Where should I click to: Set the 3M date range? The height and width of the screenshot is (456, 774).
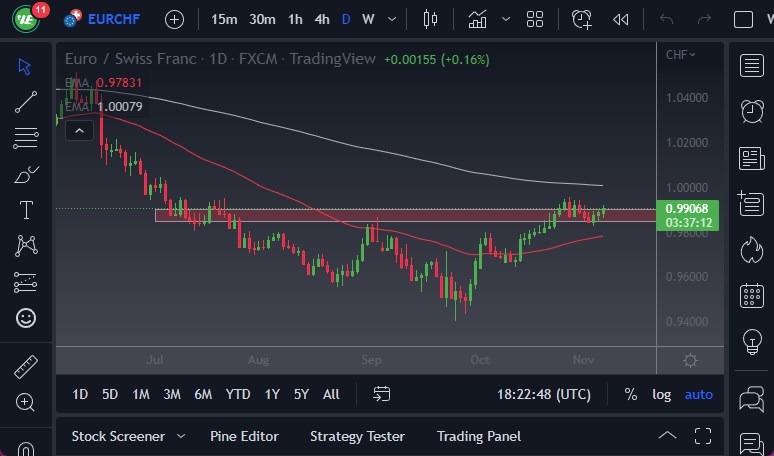click(172, 394)
